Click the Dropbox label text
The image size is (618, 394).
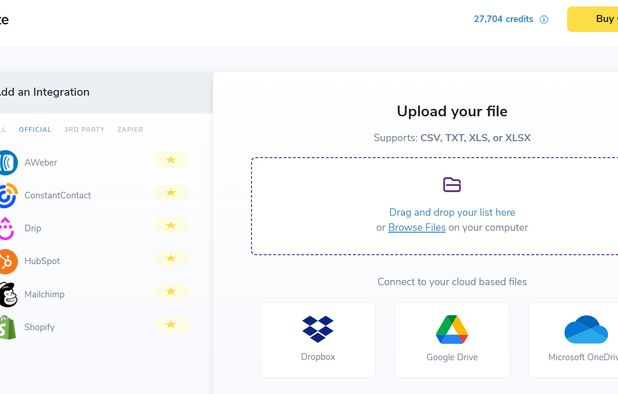pyautogui.click(x=318, y=357)
